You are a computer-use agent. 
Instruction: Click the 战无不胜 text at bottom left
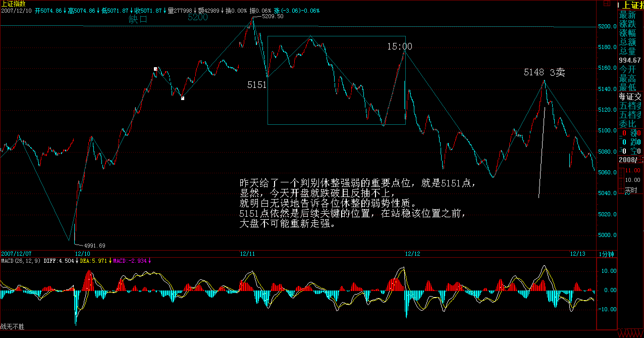point(13,327)
